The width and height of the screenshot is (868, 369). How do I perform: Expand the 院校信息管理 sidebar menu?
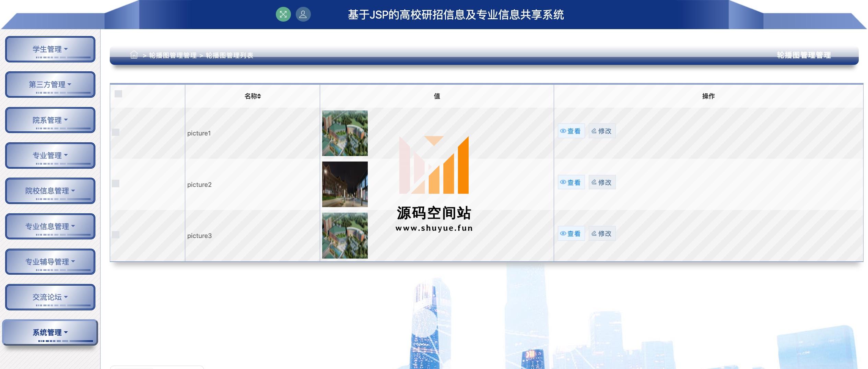50,191
